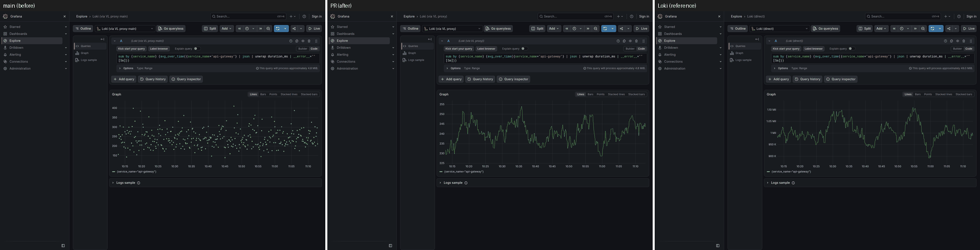This screenshot has width=980, height=250.
Task: Click the run query icon in PR (after) toolbar
Action: pyautogui.click(x=605, y=29)
